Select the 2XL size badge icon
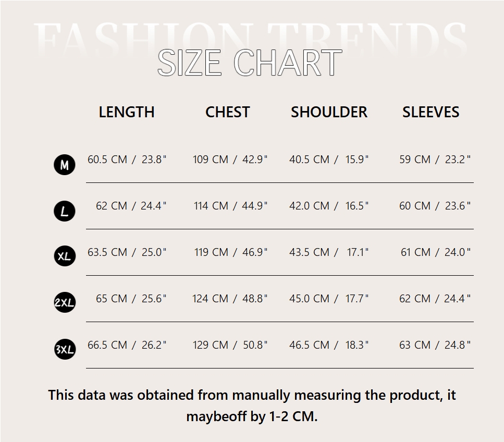Screen dimensions: 504x442 tap(65, 303)
